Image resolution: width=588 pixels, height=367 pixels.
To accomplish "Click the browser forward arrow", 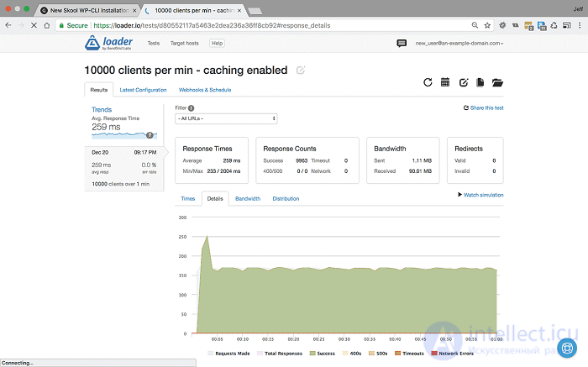I will point(21,25).
